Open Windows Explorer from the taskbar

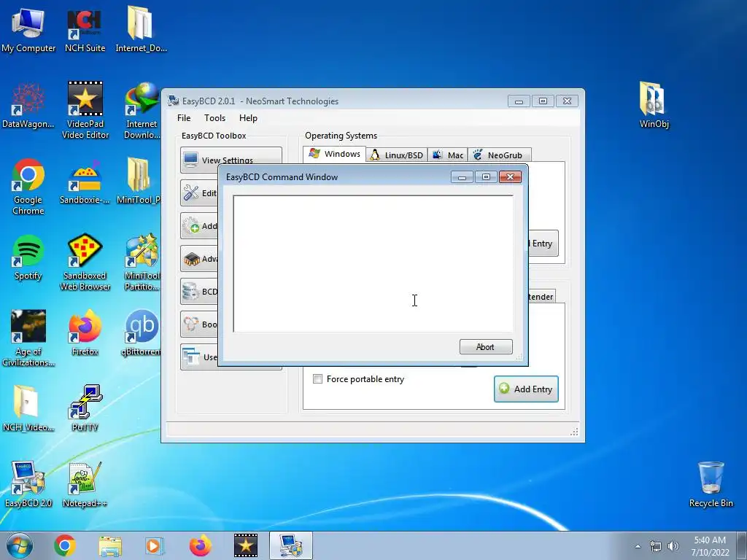[x=110, y=545]
